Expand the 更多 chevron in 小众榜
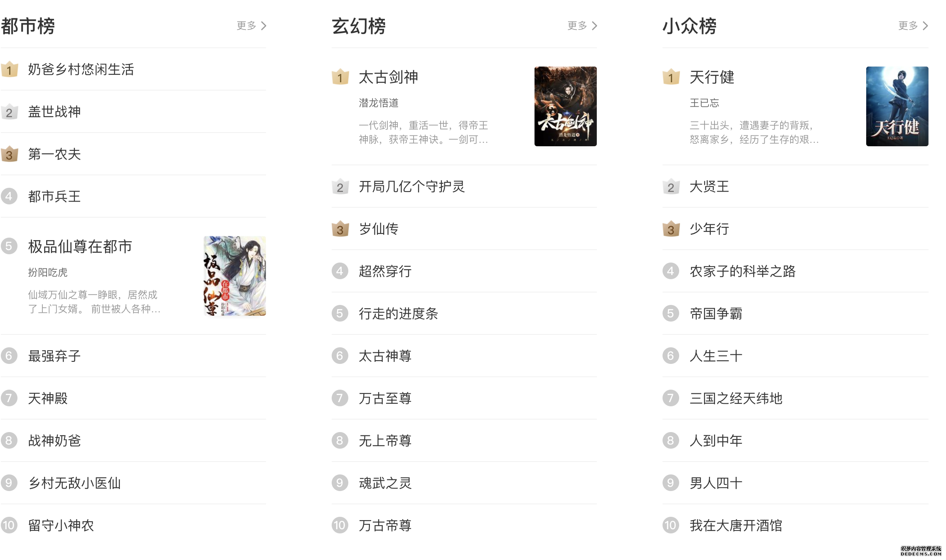Screen dimensions: 946x560 (x=913, y=26)
